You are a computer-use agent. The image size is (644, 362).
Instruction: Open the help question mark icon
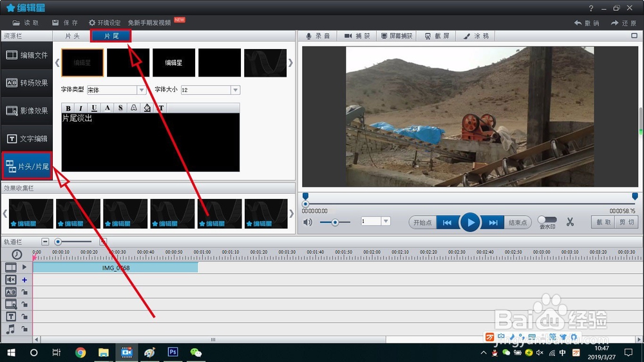tap(591, 8)
